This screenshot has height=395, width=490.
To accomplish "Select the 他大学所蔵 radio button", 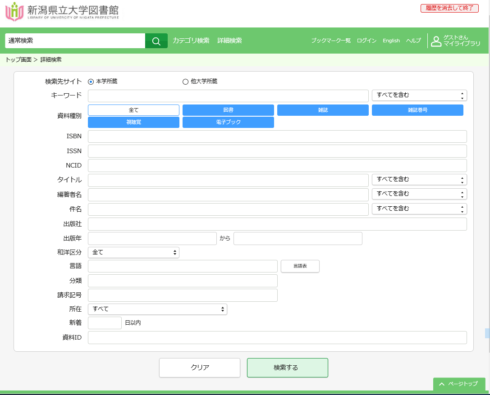I will pyautogui.click(x=185, y=82).
